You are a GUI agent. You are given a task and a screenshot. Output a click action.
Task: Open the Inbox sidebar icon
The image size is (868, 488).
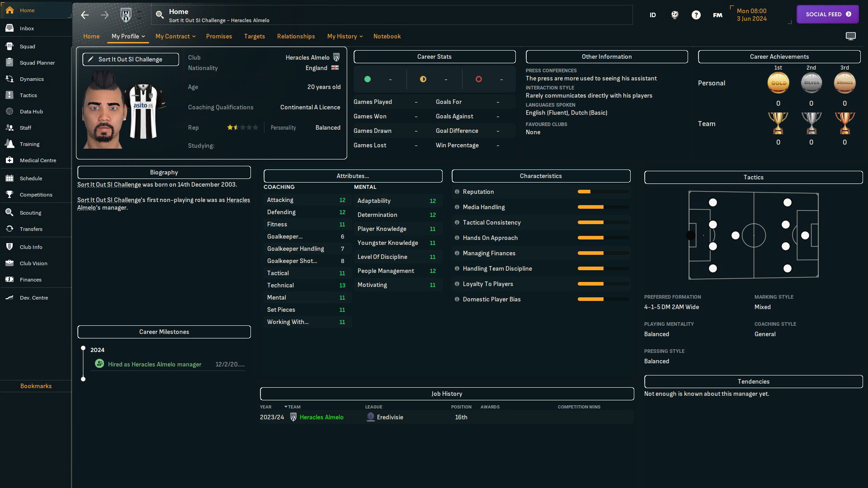(x=9, y=28)
